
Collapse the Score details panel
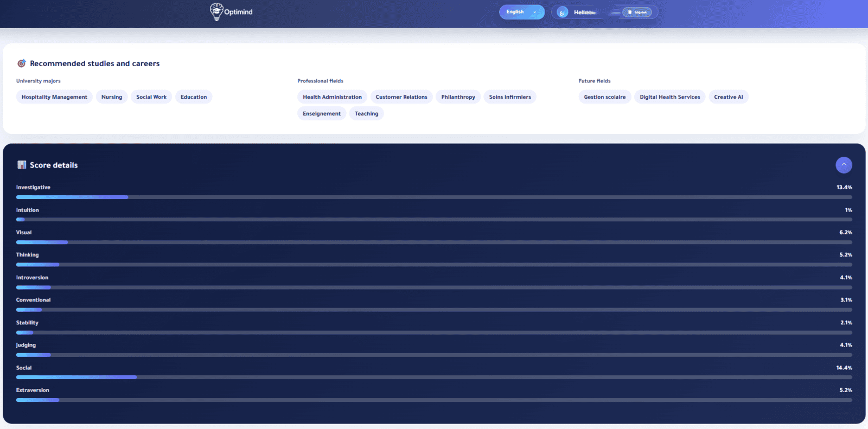point(844,165)
